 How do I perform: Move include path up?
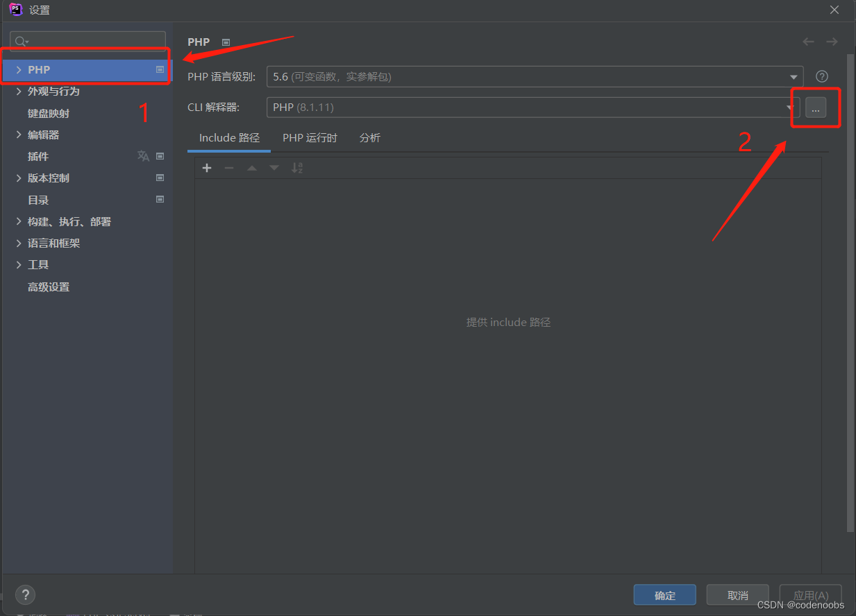[252, 168]
